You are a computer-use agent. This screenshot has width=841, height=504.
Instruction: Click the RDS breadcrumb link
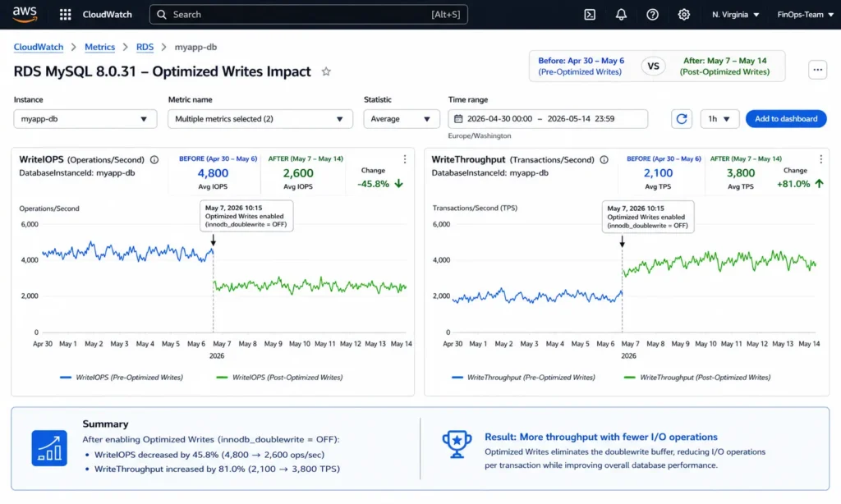tap(145, 47)
